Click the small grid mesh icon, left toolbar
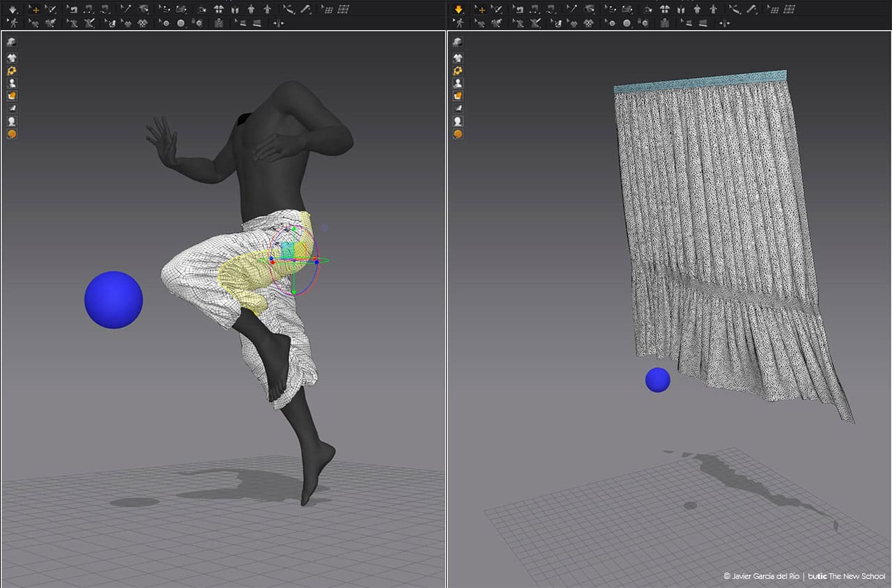Image resolution: width=892 pixels, height=588 pixels. (x=327, y=10)
